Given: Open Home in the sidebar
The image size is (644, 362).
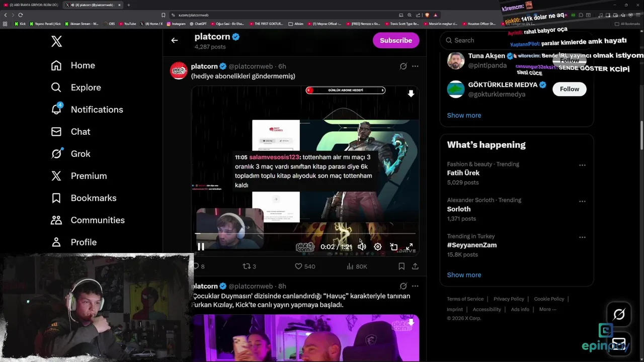Looking at the screenshot, I should (73, 65).
